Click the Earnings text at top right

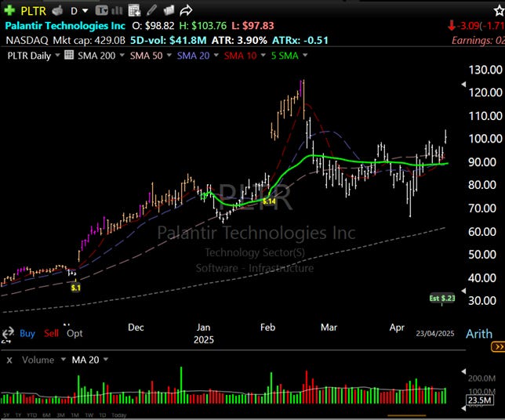[x=478, y=40]
